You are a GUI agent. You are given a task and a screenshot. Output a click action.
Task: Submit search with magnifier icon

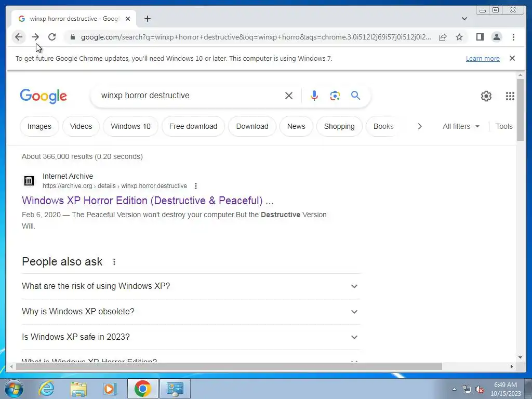(x=355, y=96)
